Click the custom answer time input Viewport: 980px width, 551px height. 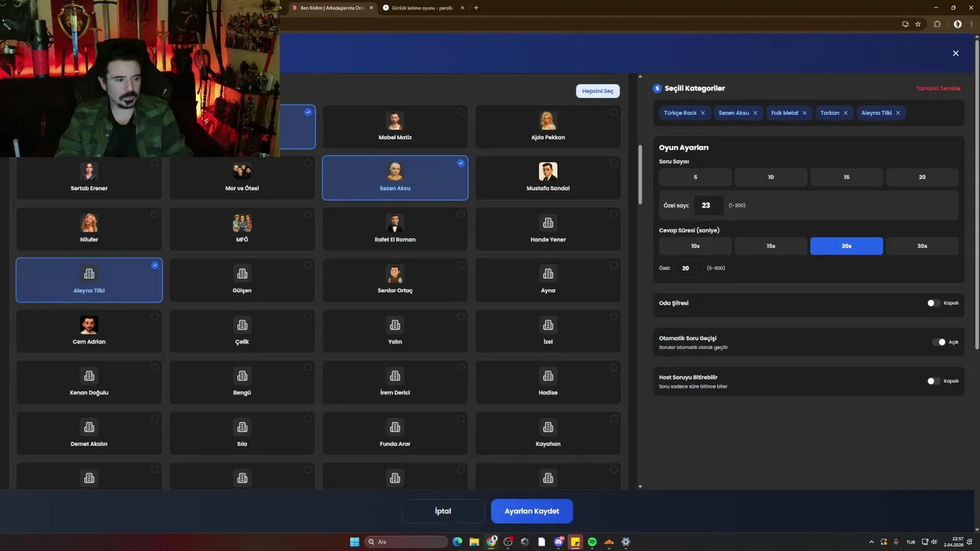coord(688,268)
